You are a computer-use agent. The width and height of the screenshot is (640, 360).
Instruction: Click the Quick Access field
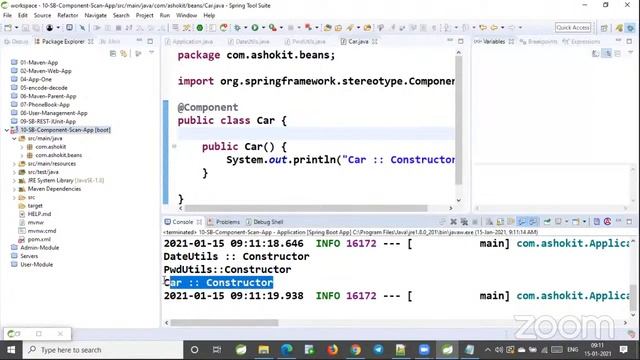[x=573, y=28]
